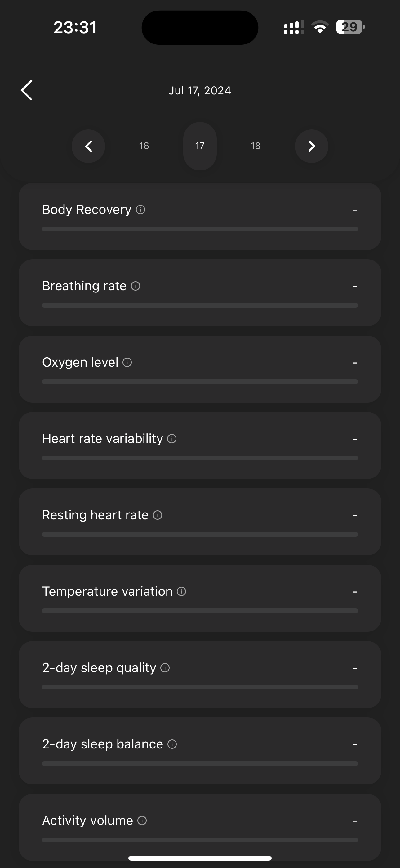Open info icon beside Body Recovery

coord(140,210)
